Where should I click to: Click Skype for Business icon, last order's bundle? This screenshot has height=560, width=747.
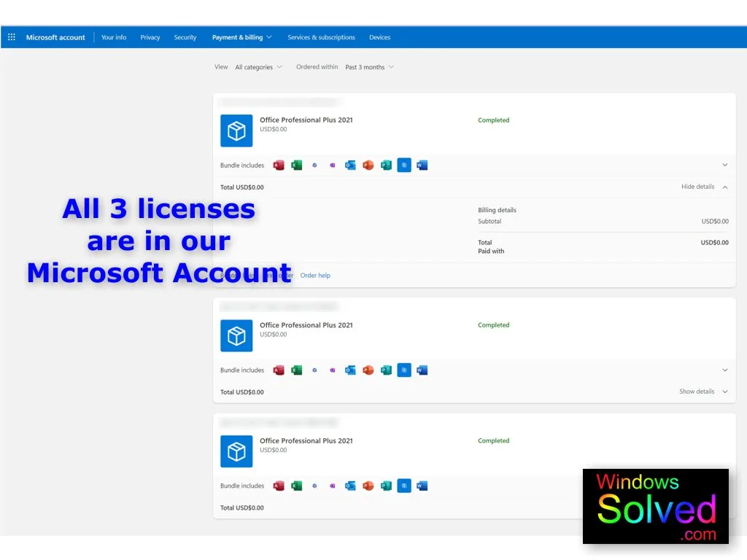(404, 485)
